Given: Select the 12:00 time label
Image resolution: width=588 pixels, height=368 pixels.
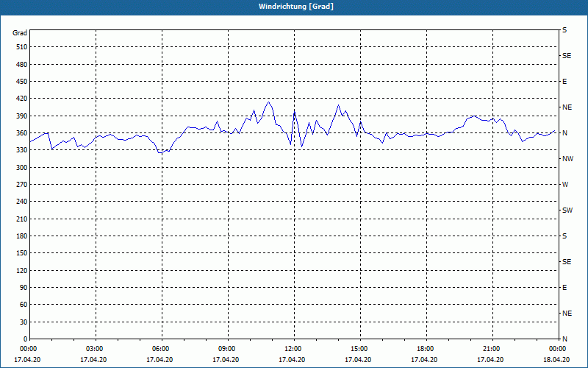Looking at the screenshot, I should (x=294, y=349).
